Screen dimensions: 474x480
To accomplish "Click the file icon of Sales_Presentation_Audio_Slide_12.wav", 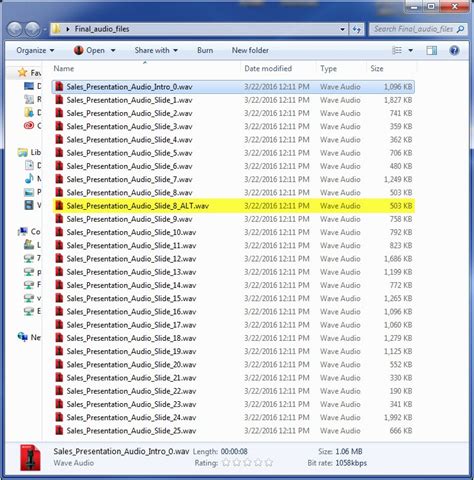I will 59,258.
